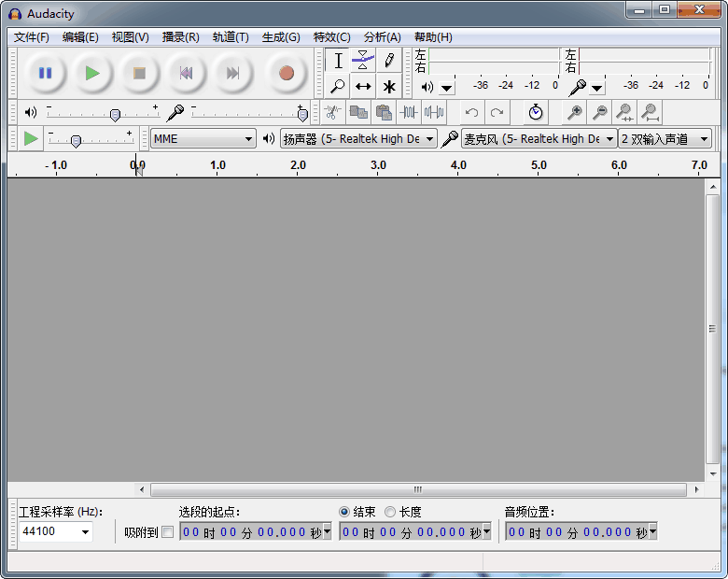Select the Envelope tool

(x=363, y=61)
